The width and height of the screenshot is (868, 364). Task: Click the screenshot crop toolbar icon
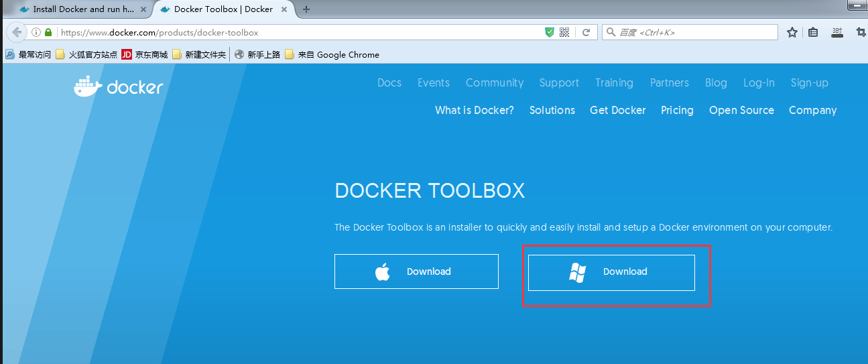click(x=861, y=32)
